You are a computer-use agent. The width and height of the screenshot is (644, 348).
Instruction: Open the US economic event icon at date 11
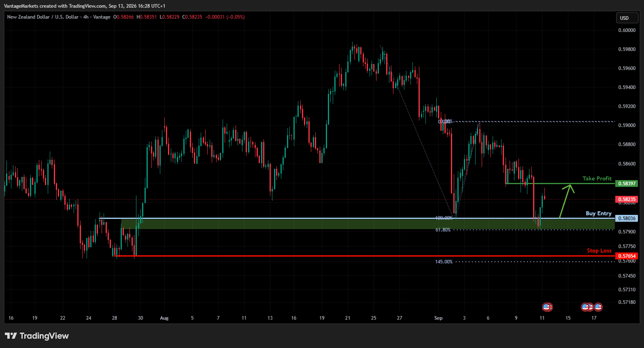[x=547, y=307]
